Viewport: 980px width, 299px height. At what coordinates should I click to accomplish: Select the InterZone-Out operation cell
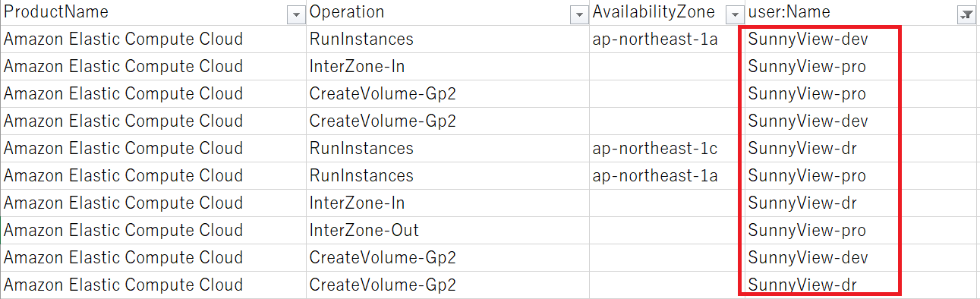[448, 231]
